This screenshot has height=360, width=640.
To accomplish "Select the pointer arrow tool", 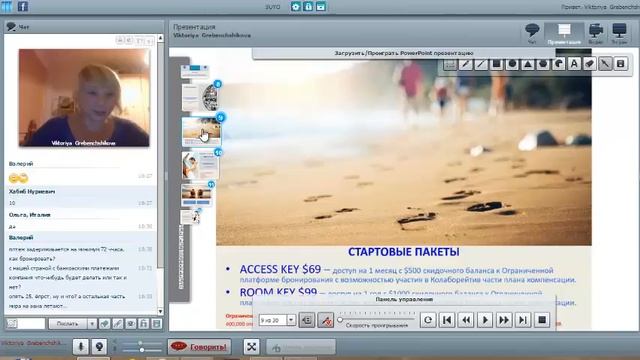I will [x=605, y=64].
